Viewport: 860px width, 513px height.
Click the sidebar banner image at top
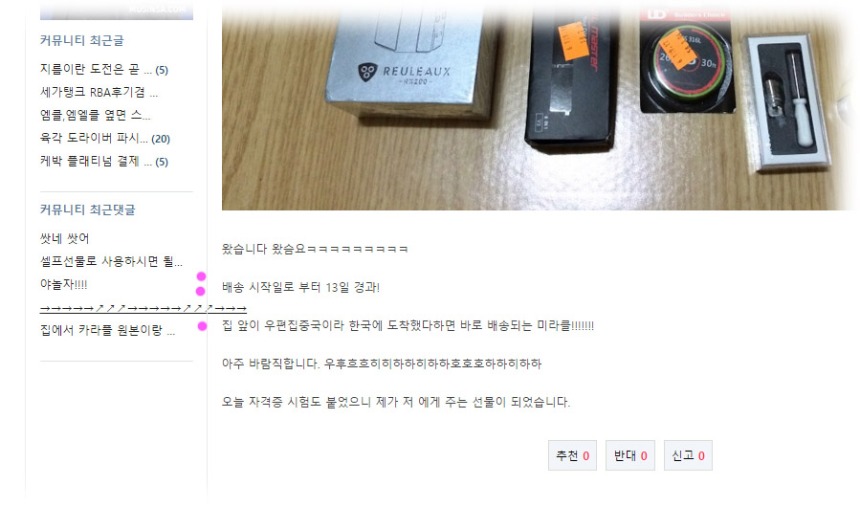(x=116, y=11)
